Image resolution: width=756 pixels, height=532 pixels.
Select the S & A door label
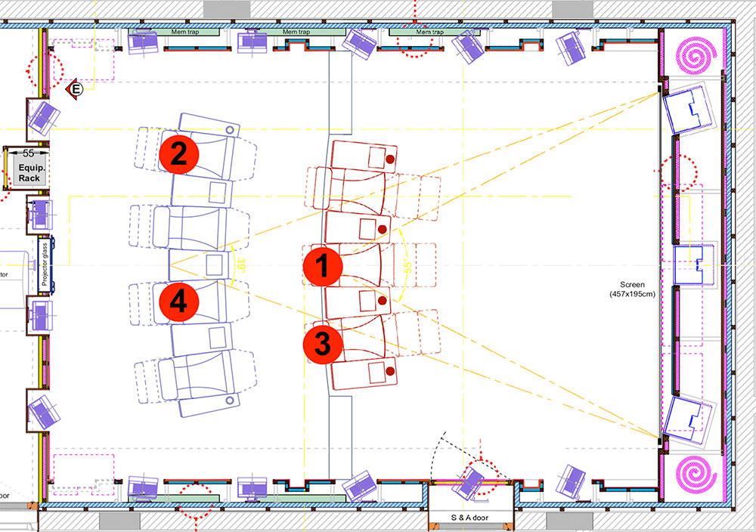pyautogui.click(x=469, y=518)
